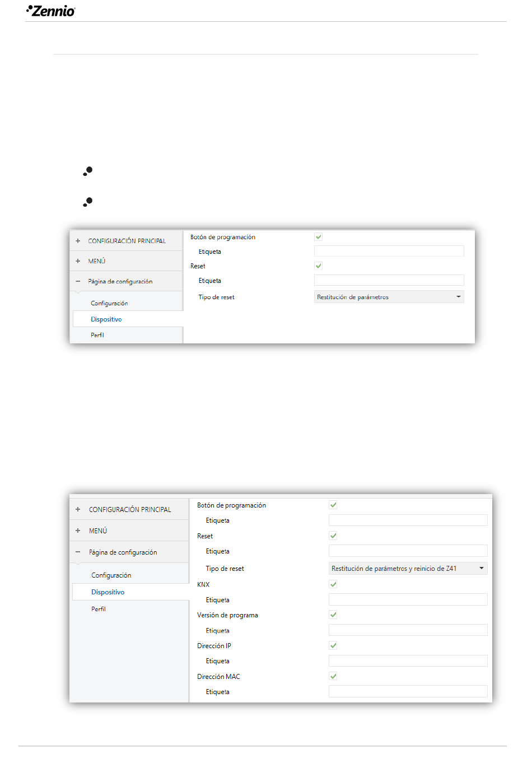Disable the KNX checkbox
The width and height of the screenshot is (532, 777).
coord(333,584)
